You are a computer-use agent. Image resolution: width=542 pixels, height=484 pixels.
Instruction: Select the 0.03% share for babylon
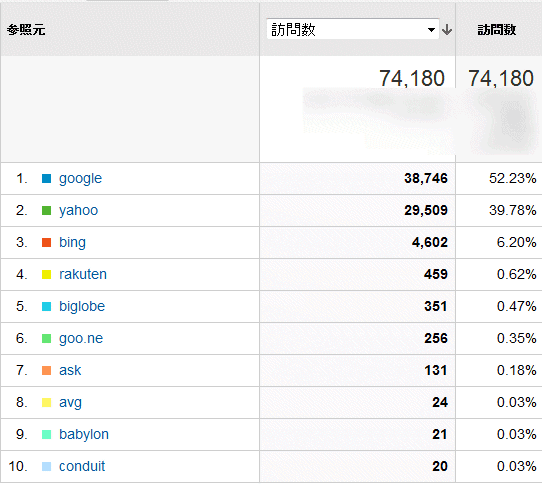(516, 435)
